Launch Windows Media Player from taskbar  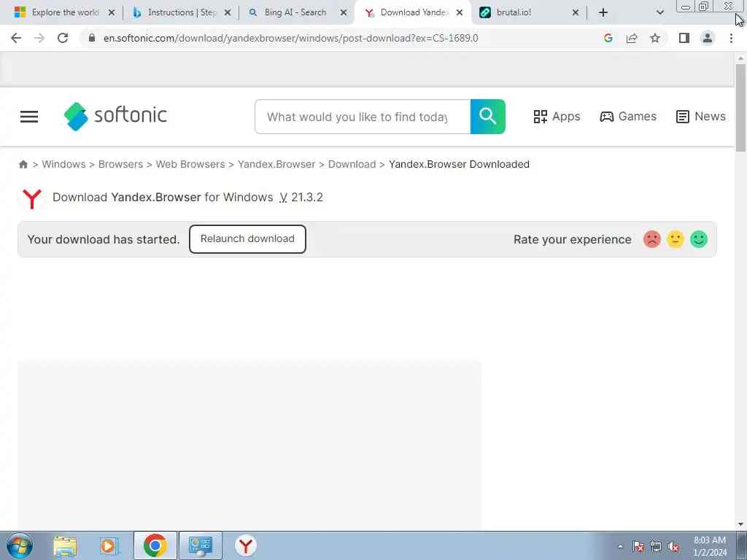(x=109, y=546)
